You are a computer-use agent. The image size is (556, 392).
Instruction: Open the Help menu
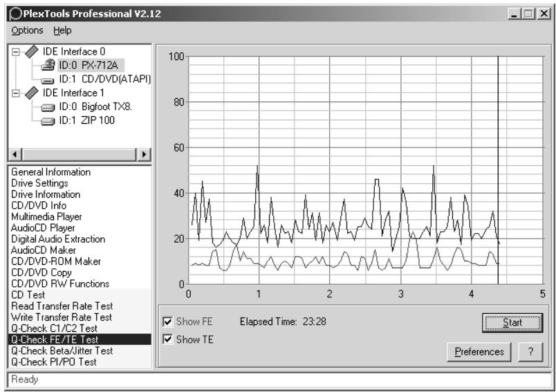pyautogui.click(x=62, y=30)
